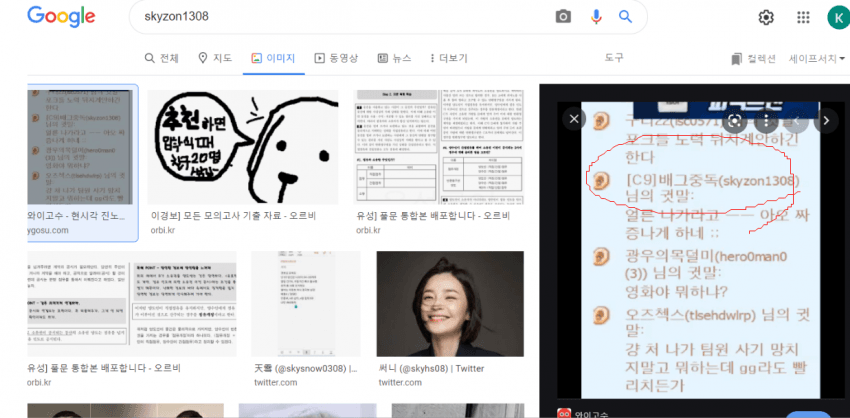Open preview panel more options dots

pos(765,120)
